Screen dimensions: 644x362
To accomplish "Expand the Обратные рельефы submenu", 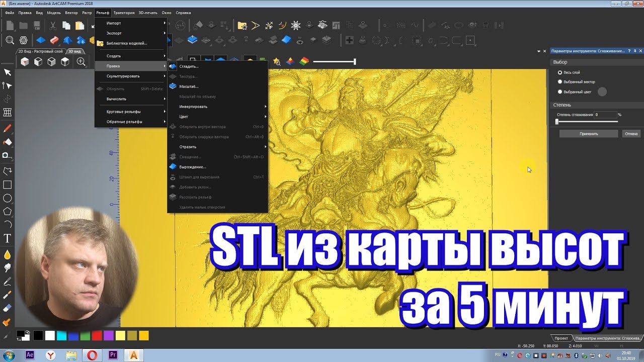I will tap(131, 122).
